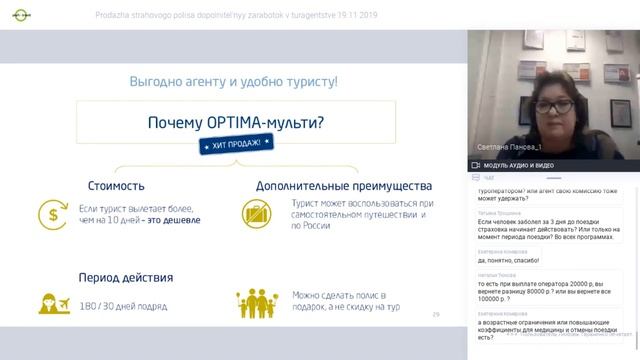
Task: Click the crossed-out suitcase icon
Action: coord(256,214)
